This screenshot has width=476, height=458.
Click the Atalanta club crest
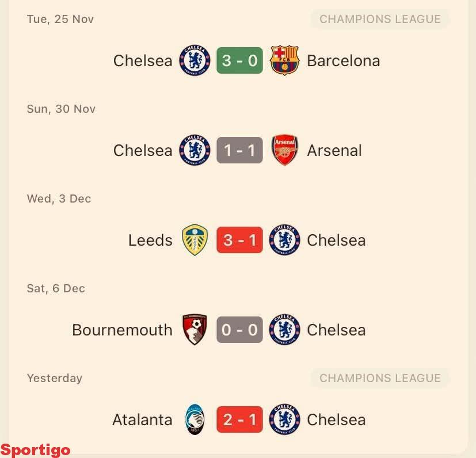(195, 419)
